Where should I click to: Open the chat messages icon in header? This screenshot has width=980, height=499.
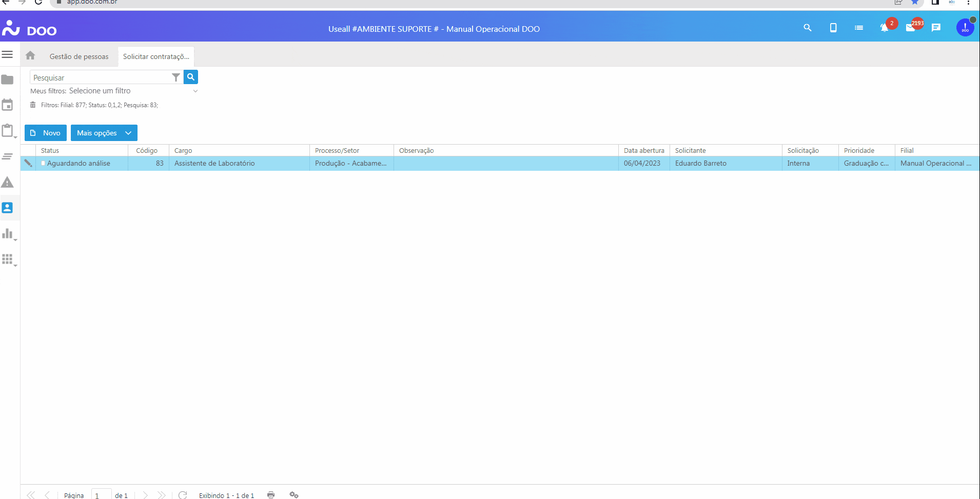coord(936,28)
